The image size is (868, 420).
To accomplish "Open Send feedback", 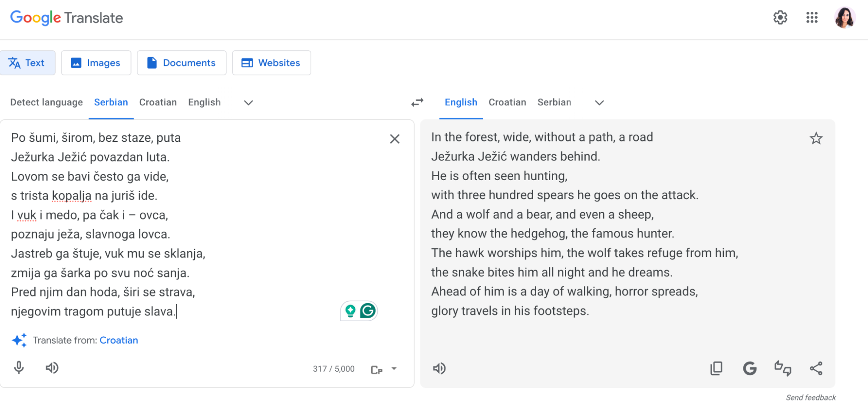I will (x=811, y=397).
